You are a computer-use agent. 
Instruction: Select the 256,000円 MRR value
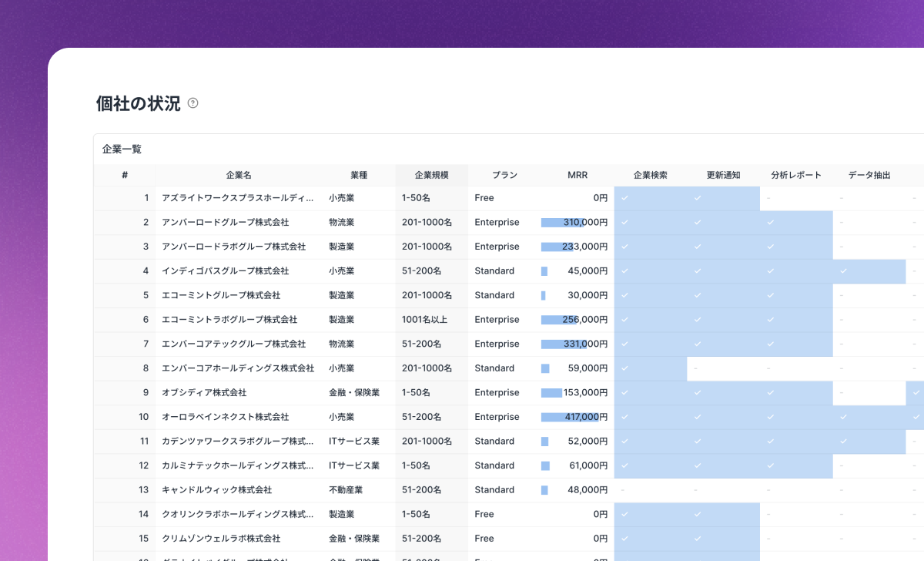(585, 320)
